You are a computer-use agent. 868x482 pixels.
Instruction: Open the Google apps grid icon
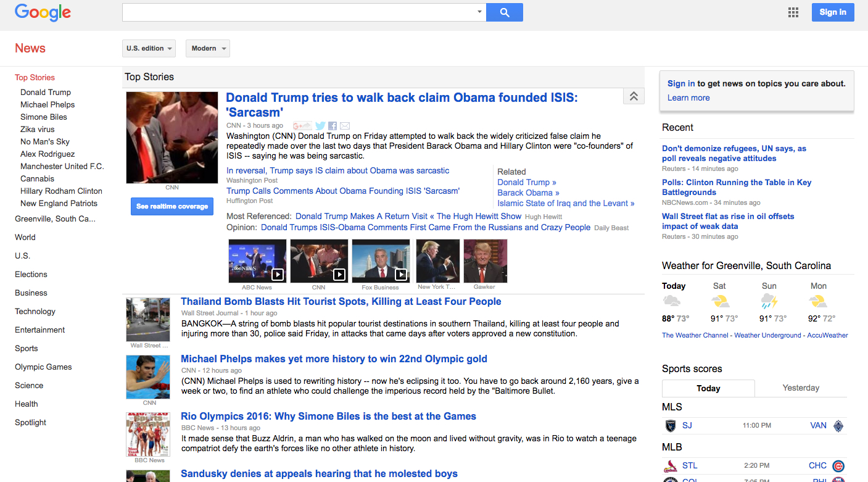793,12
